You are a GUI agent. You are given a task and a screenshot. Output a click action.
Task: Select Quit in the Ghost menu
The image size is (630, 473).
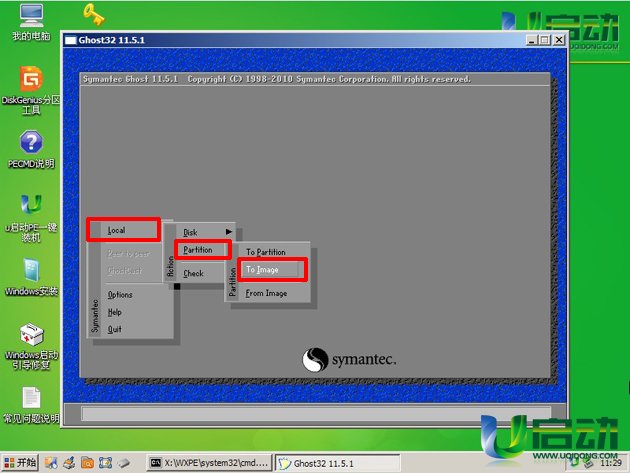115,329
